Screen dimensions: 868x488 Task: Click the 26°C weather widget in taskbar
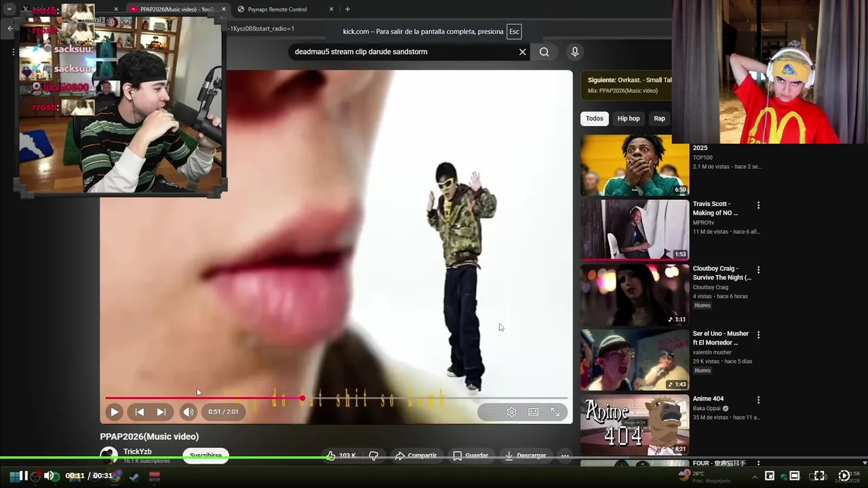(703, 476)
